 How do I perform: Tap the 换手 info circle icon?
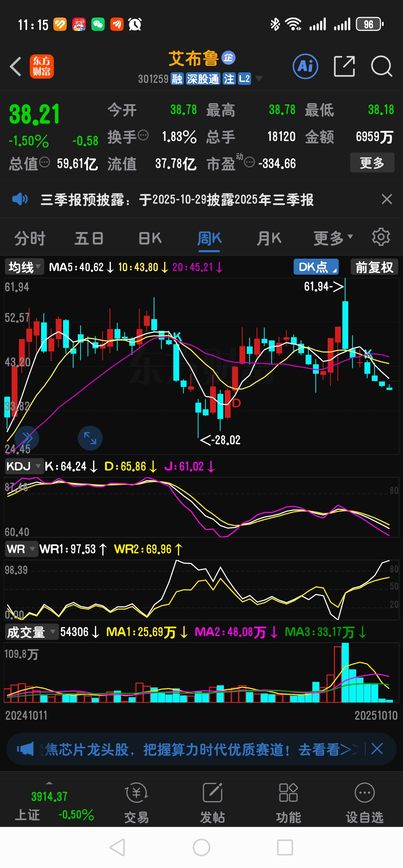click(143, 135)
